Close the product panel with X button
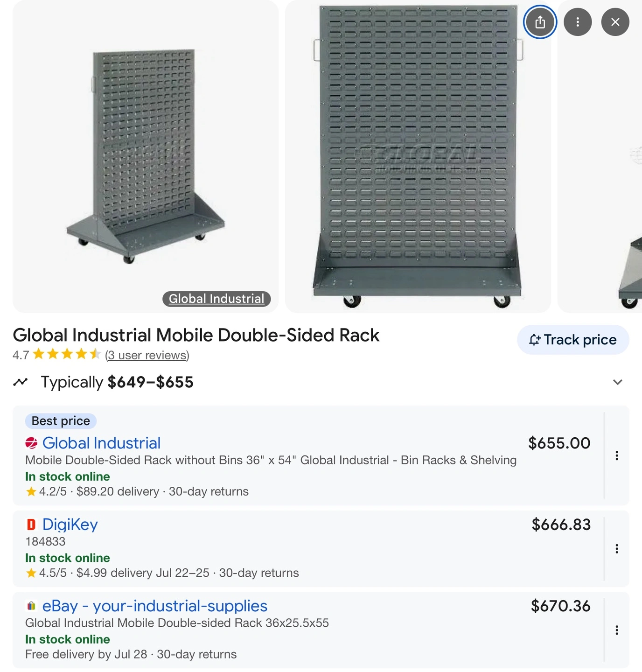The width and height of the screenshot is (642, 672). (x=615, y=22)
